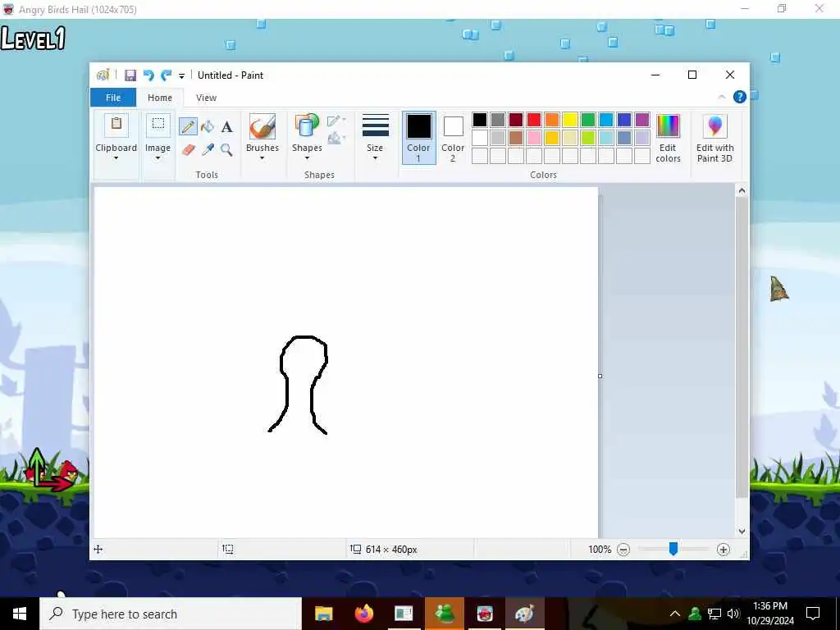Pick the green color swatch
This screenshot has height=630, width=840.
tap(588, 120)
